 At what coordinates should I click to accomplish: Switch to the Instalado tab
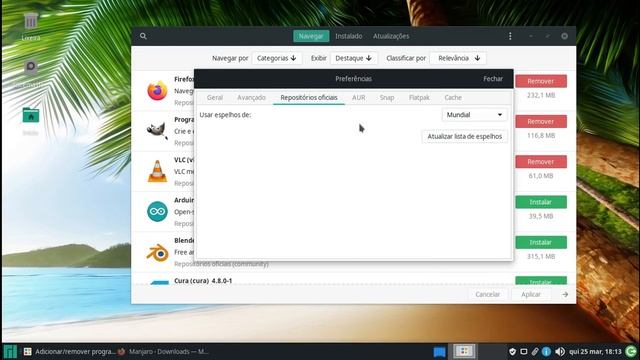pyautogui.click(x=349, y=36)
